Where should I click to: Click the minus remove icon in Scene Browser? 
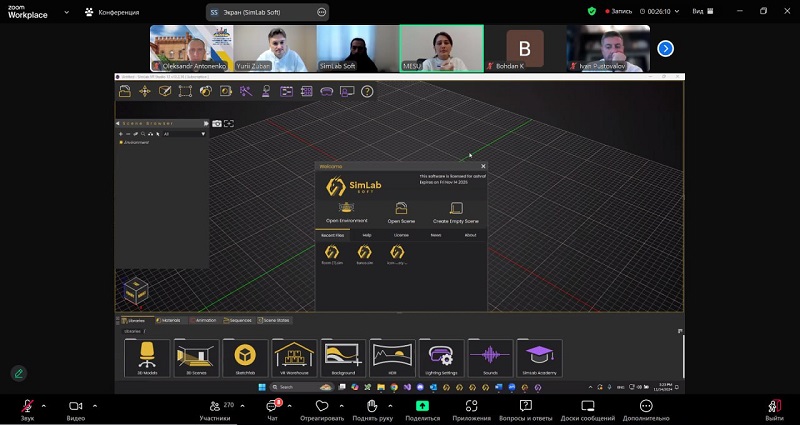coord(128,134)
